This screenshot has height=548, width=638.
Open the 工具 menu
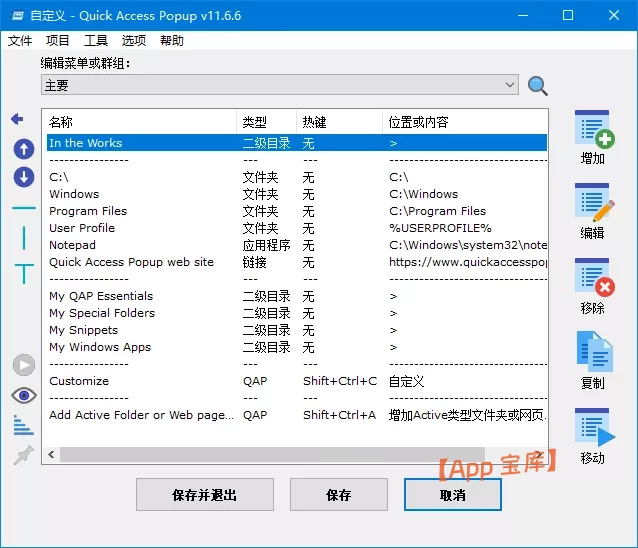click(96, 41)
